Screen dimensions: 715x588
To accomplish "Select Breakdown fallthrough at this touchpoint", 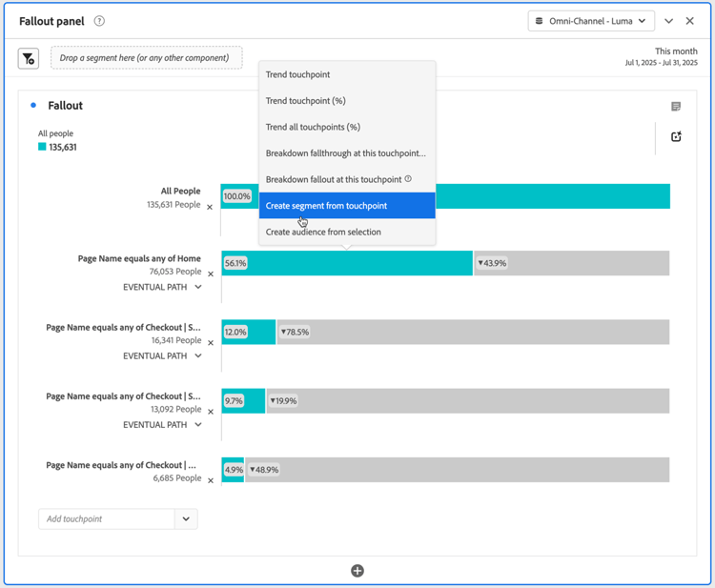I will pos(347,153).
